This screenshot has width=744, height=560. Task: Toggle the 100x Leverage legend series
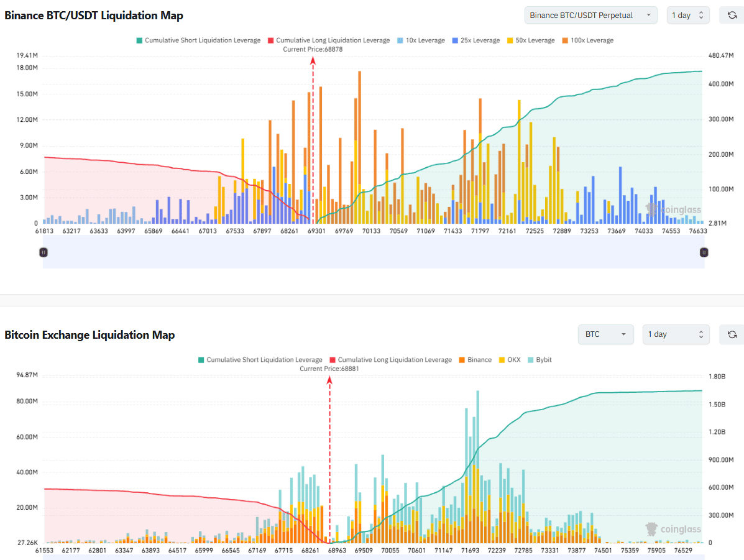tap(588, 40)
